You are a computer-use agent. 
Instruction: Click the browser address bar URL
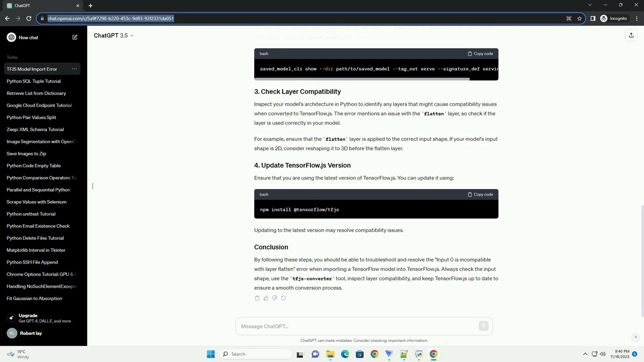pyautogui.click(x=111, y=19)
